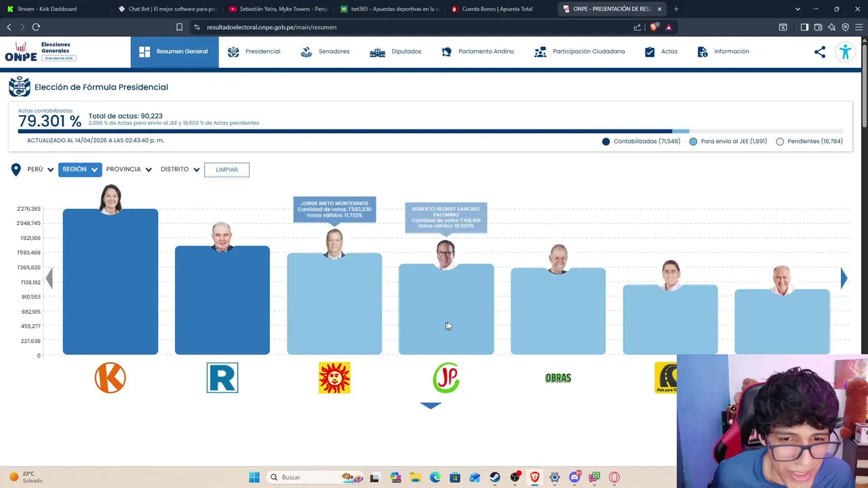This screenshot has width=868, height=488.
Task: Select the Renovación Popular R party logo
Action: click(x=222, y=378)
